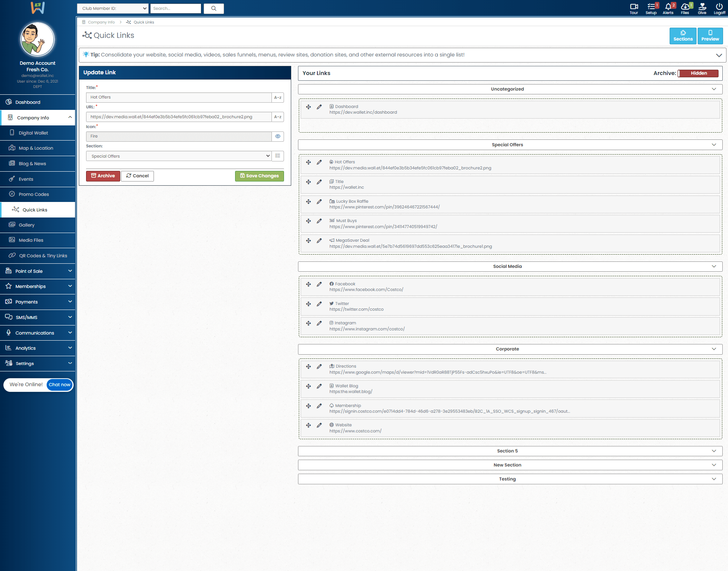Click the Logoff power icon
Screen dimensions: 728x571
(x=719, y=8)
